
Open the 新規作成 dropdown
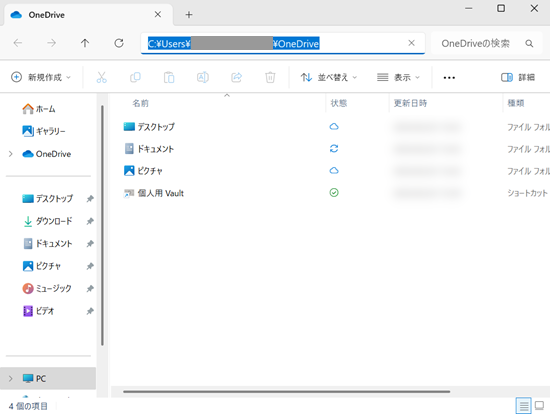[x=41, y=77]
